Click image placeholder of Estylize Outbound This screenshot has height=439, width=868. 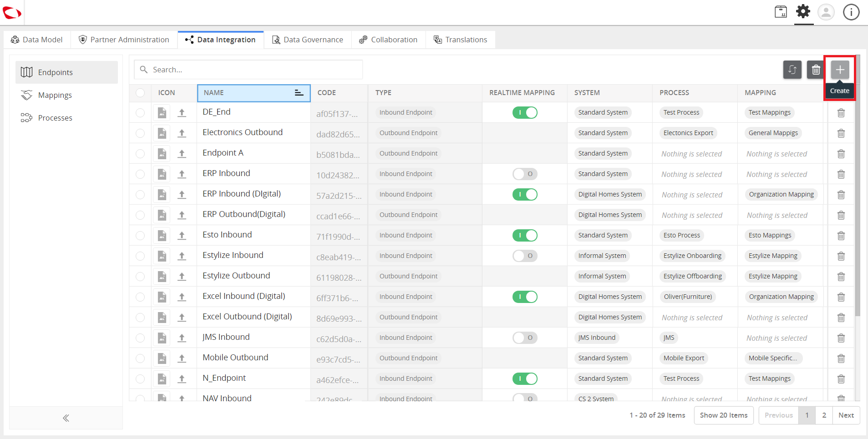162,277
